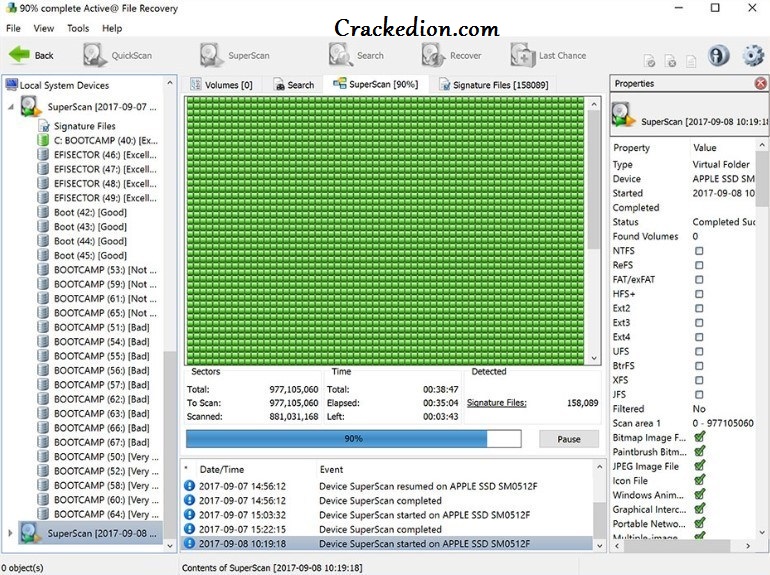Click the round info/help icon

(718, 55)
